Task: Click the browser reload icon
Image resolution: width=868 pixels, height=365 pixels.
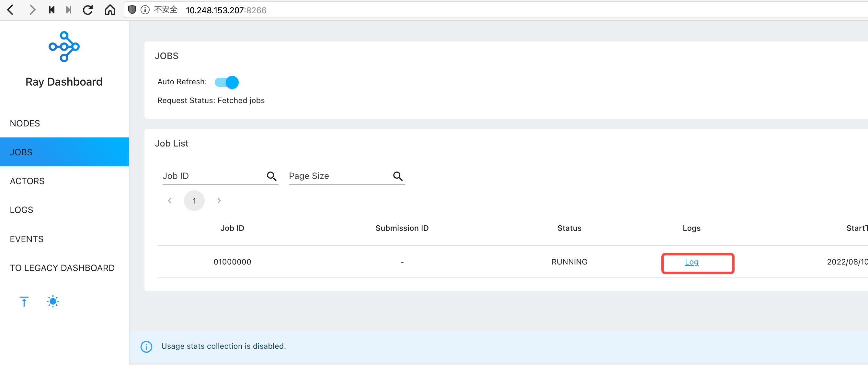Action: [88, 10]
